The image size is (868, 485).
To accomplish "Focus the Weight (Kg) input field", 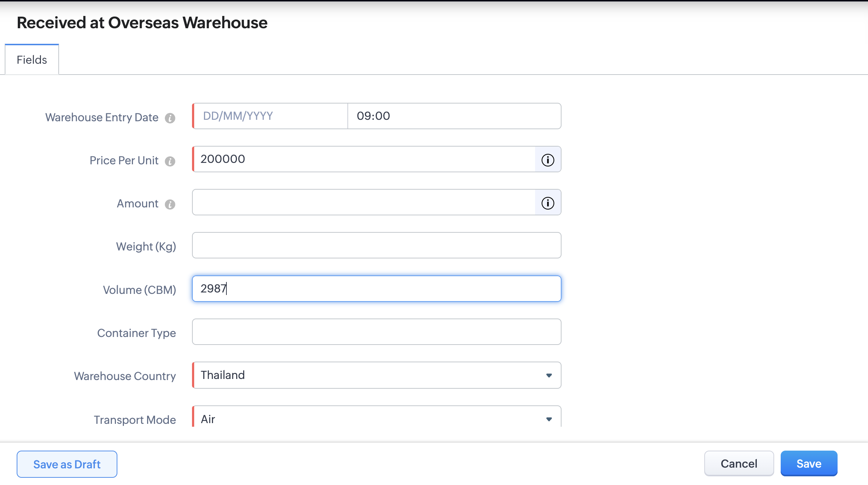I will 376,245.
